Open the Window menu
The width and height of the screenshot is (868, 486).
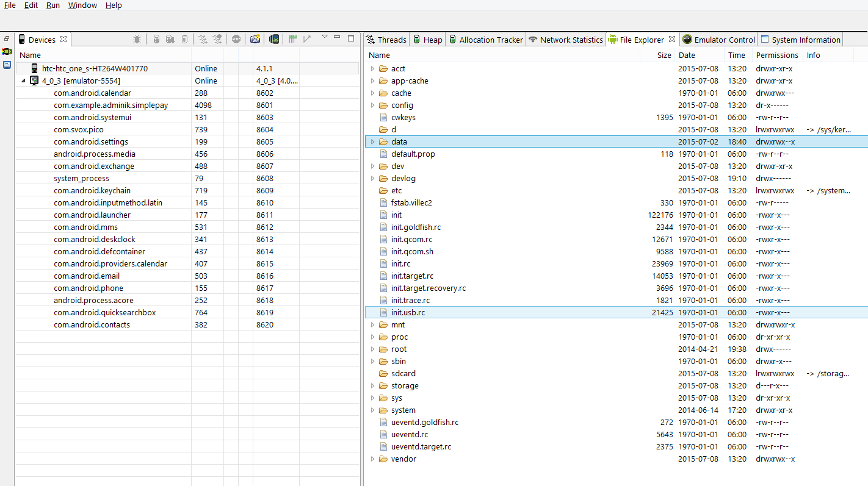(82, 5)
